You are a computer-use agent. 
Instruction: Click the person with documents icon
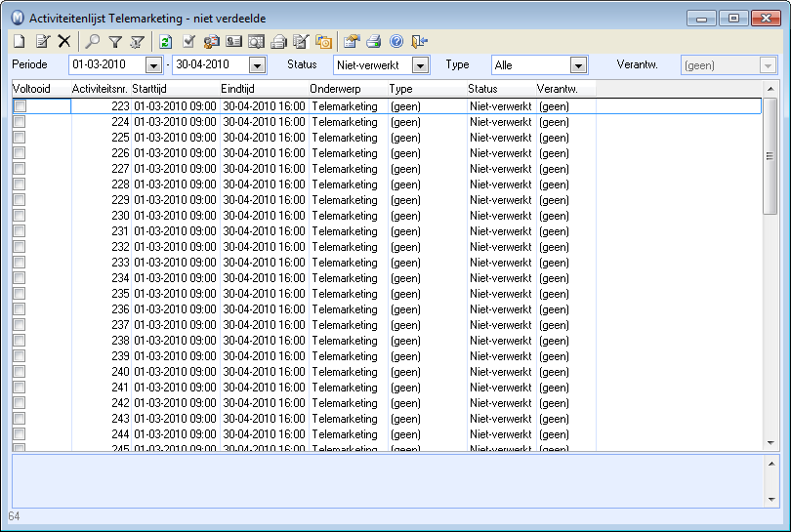click(x=211, y=41)
